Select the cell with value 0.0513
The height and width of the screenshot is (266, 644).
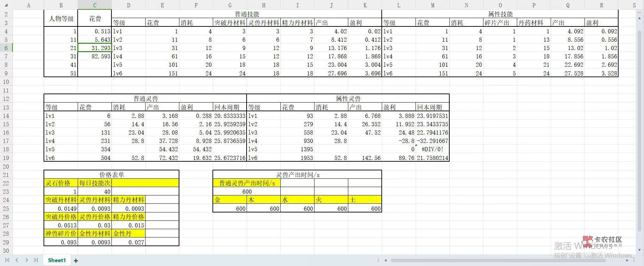pos(61,225)
